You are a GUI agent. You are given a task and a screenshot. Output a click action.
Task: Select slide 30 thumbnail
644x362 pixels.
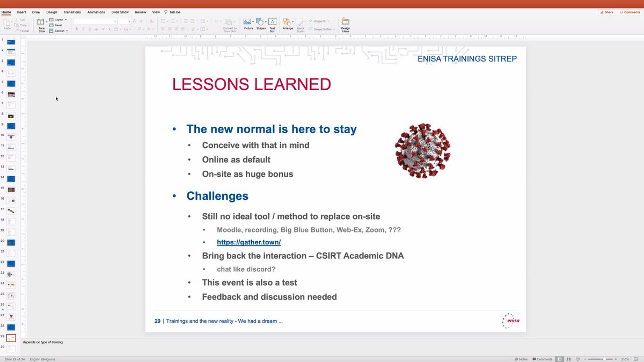pyautogui.click(x=11, y=348)
